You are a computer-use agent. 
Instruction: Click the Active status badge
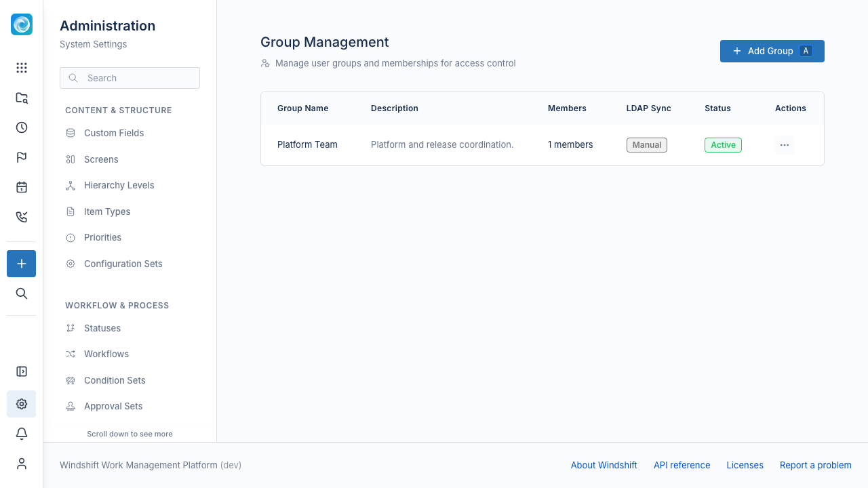723,145
